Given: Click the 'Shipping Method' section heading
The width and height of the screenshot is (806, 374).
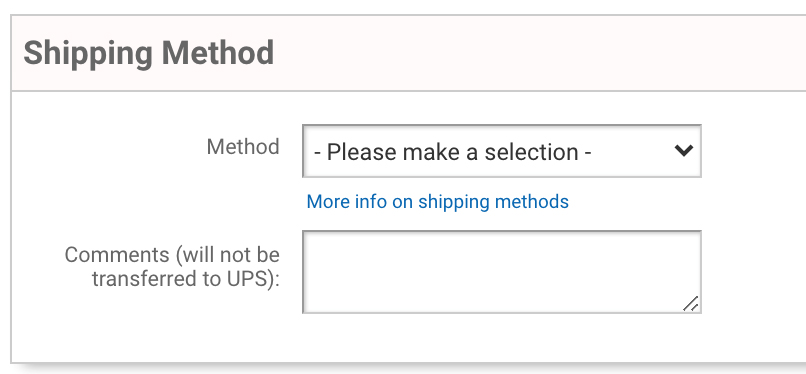Looking at the screenshot, I should click(149, 53).
